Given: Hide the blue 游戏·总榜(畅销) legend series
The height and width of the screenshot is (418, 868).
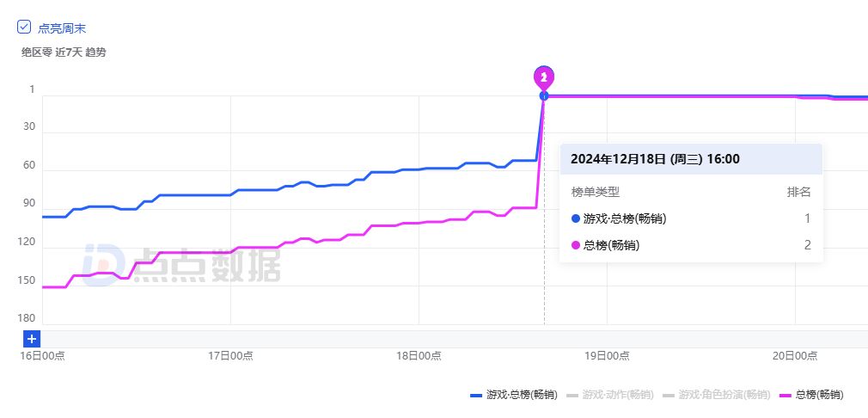Looking at the screenshot, I should pyautogui.click(x=514, y=395).
